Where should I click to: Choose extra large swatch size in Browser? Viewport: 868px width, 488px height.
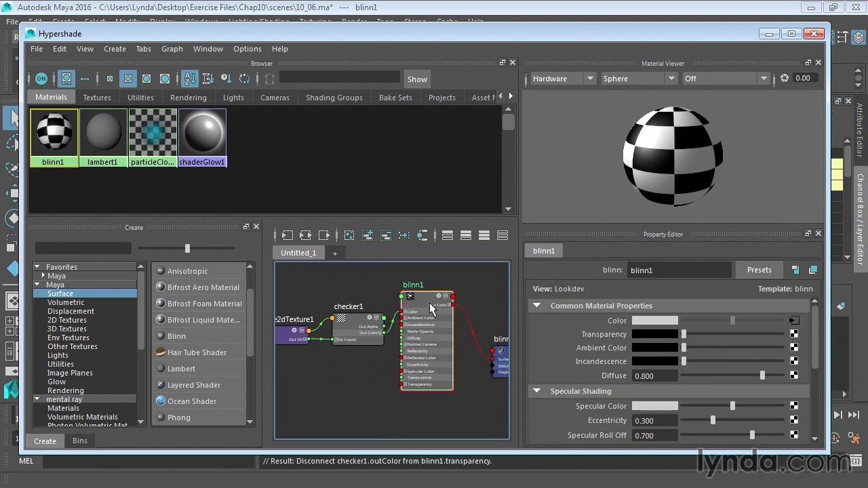(x=165, y=79)
